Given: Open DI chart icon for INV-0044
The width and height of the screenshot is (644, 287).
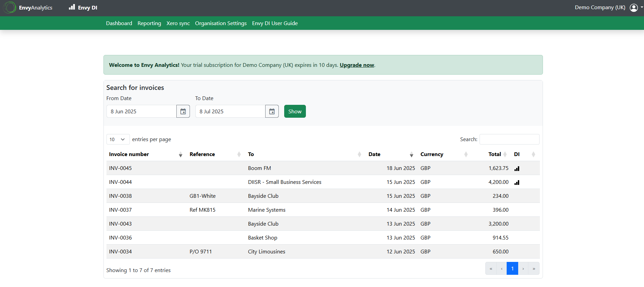Looking at the screenshot, I should point(517,183).
